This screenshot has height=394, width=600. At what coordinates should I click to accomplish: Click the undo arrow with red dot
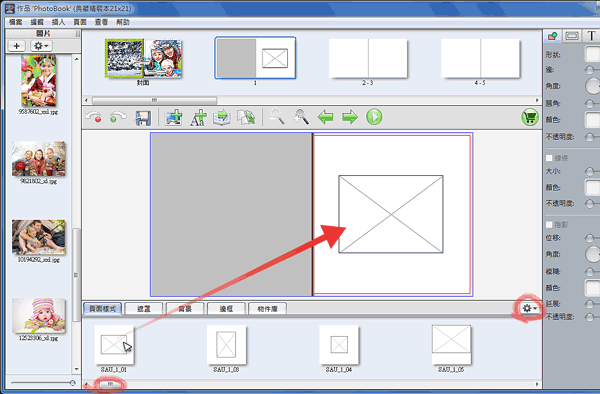coord(94,117)
